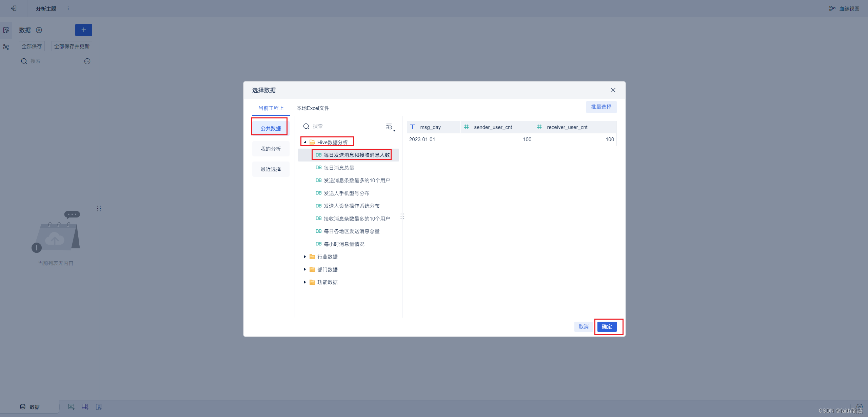Select the 每日消息总量 dataset

(339, 168)
